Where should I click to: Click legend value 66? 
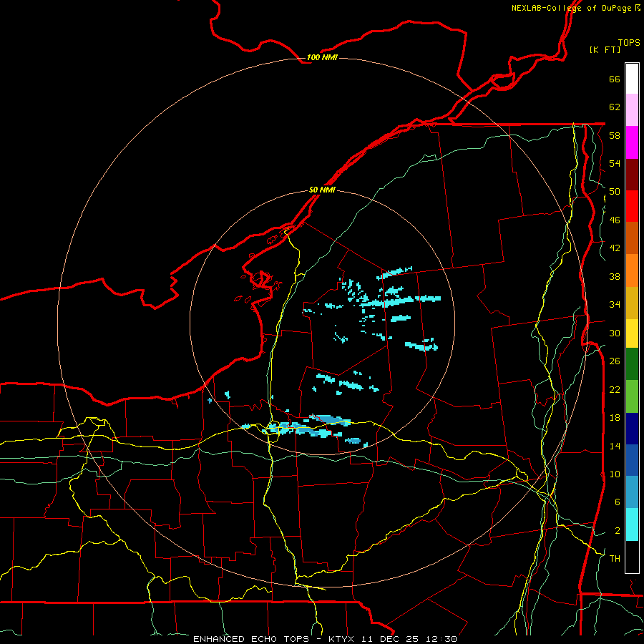coord(615,79)
